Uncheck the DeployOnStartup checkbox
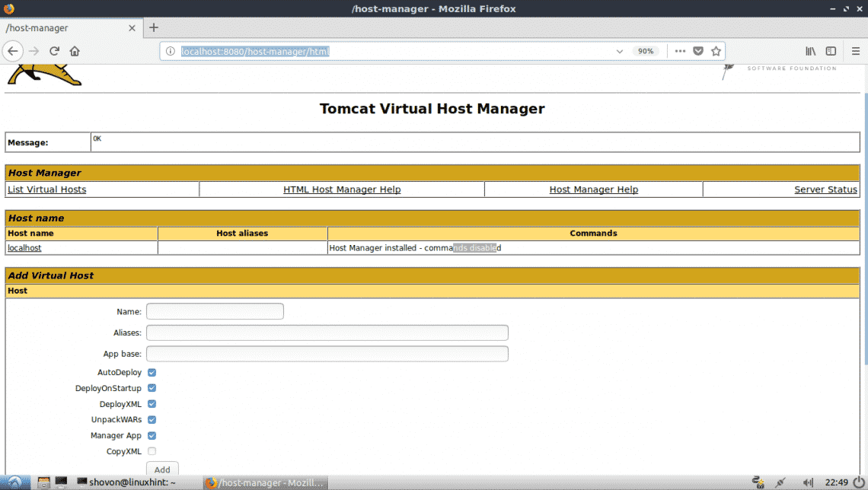The height and width of the screenshot is (490, 868). 152,388
